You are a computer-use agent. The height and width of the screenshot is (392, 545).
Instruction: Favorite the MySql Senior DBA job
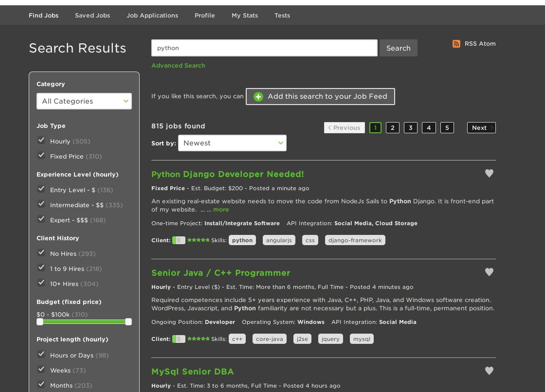[489, 371]
